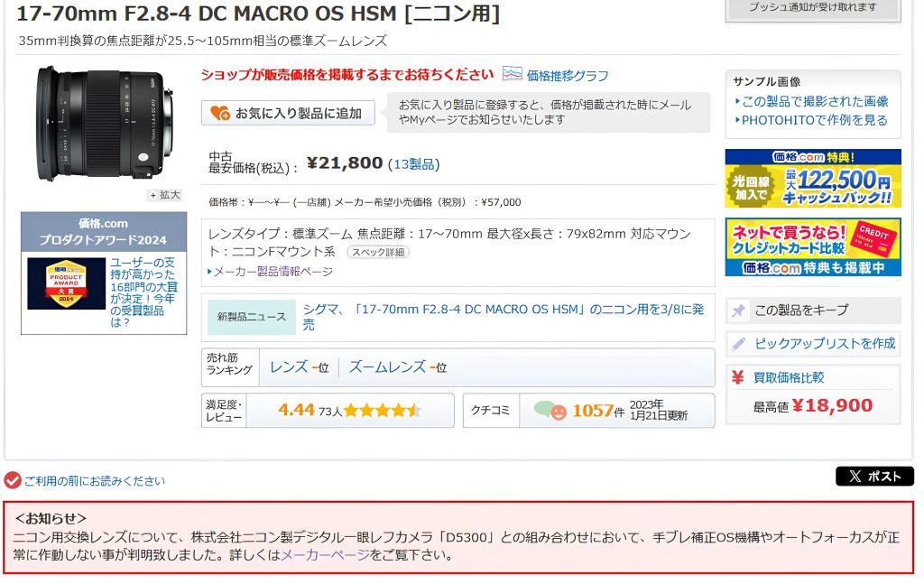
Task: Open the ズームレンズ ranking link
Action: point(388,367)
